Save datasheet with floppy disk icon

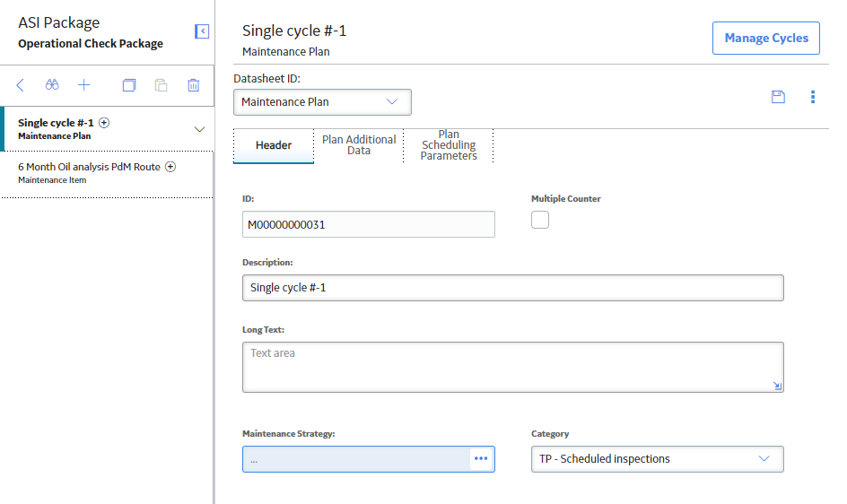pyautogui.click(x=778, y=97)
